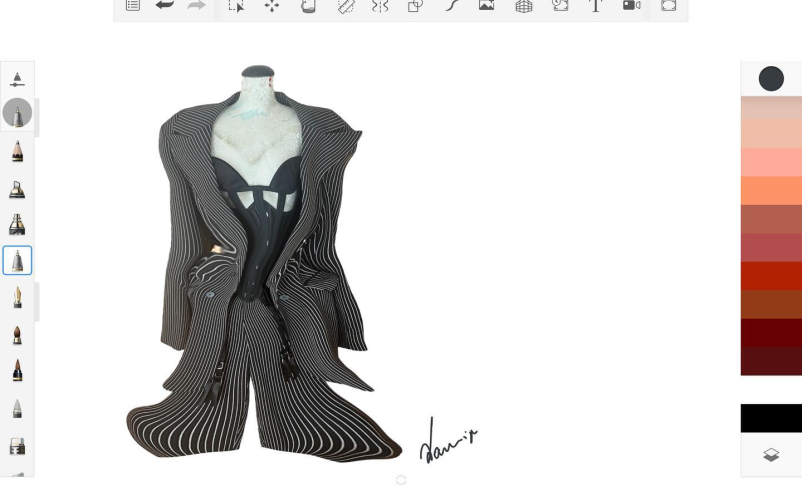Toggle Predictive Stroke curve tool

coord(451,6)
